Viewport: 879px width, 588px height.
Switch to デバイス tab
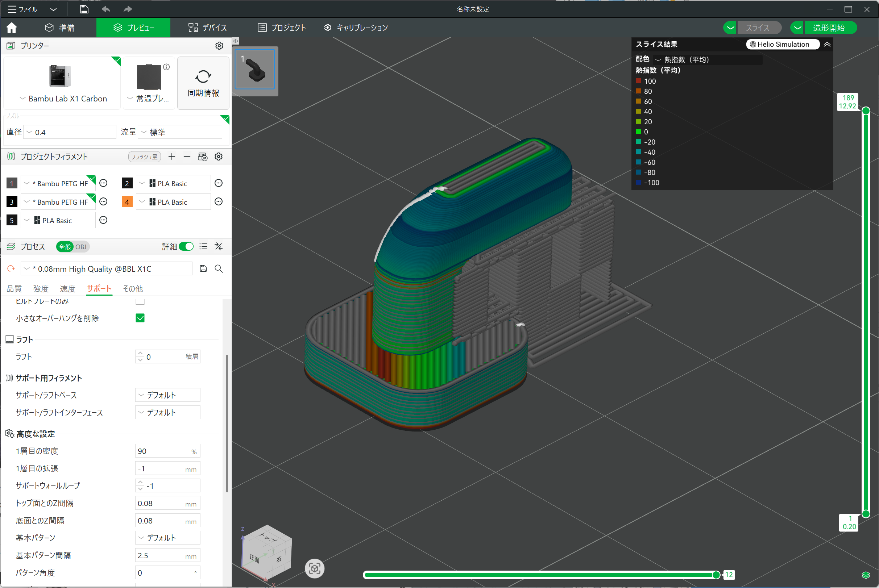207,28
